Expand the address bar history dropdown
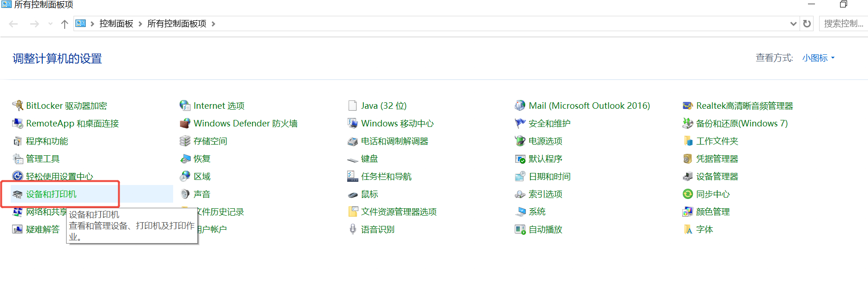 (x=794, y=24)
